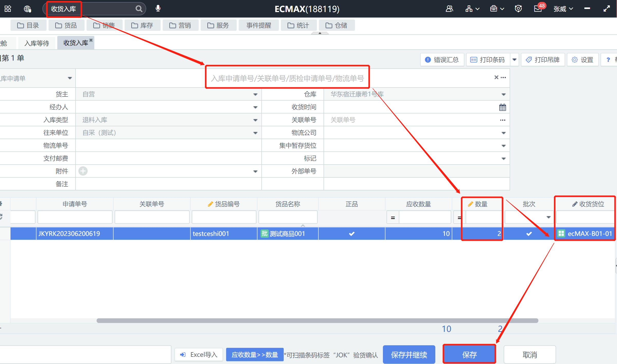Filter by 申请单号 input box
This screenshot has height=364, width=617.
[x=75, y=217]
